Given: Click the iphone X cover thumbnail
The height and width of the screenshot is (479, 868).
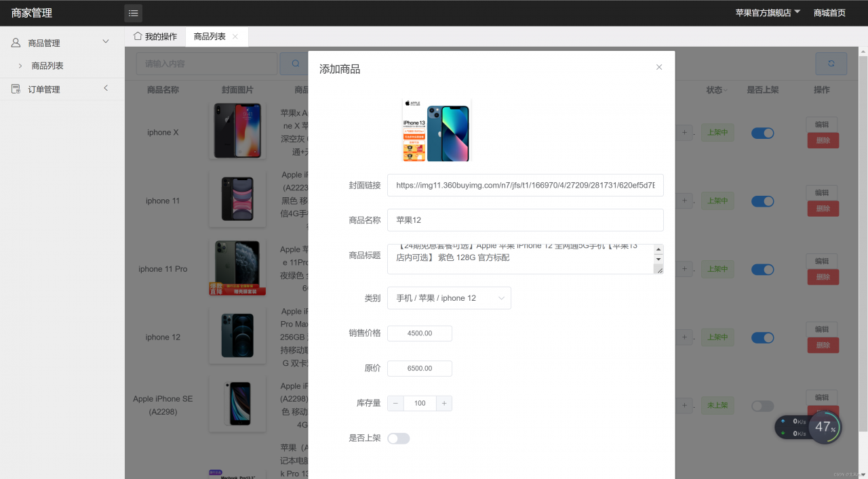Looking at the screenshot, I should tap(237, 131).
